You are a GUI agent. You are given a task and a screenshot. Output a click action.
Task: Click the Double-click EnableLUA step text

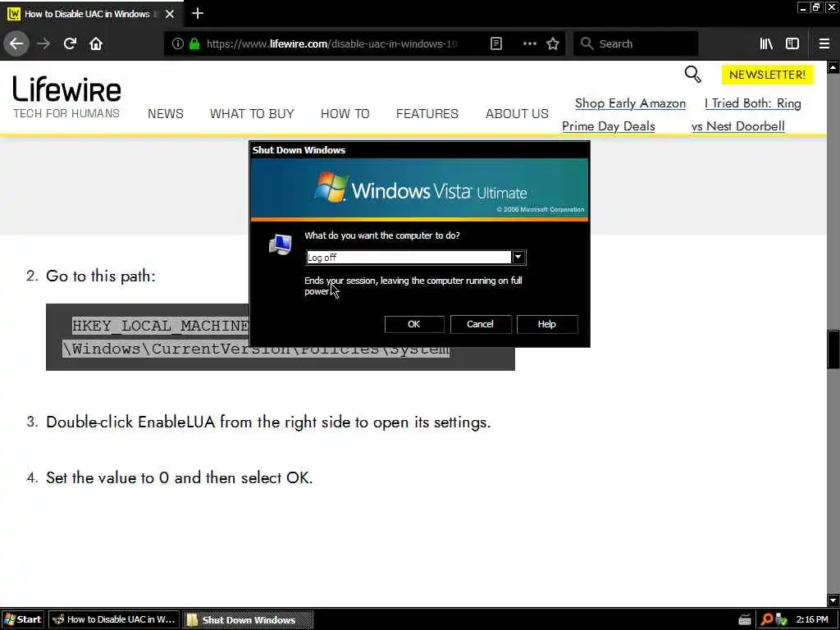point(268,422)
